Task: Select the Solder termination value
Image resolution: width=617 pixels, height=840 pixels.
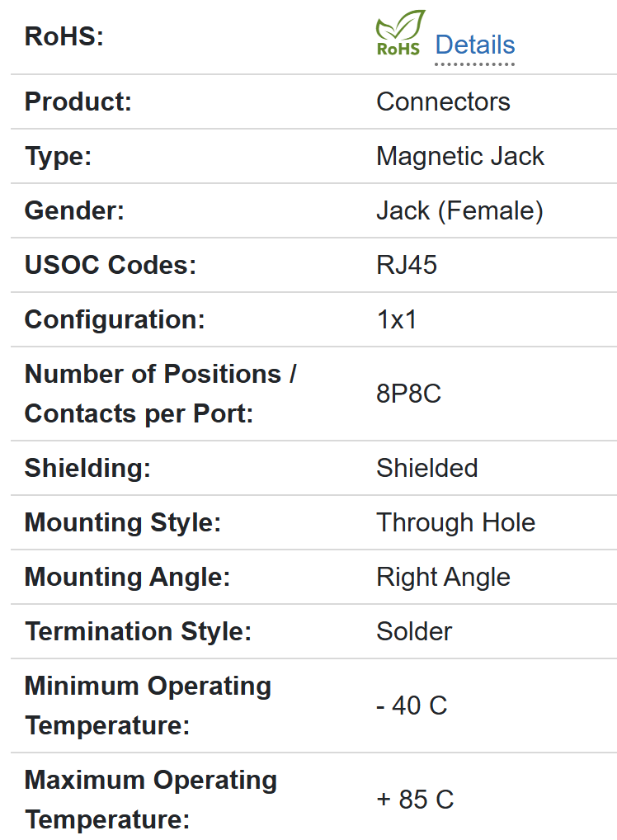Action: coord(414,631)
